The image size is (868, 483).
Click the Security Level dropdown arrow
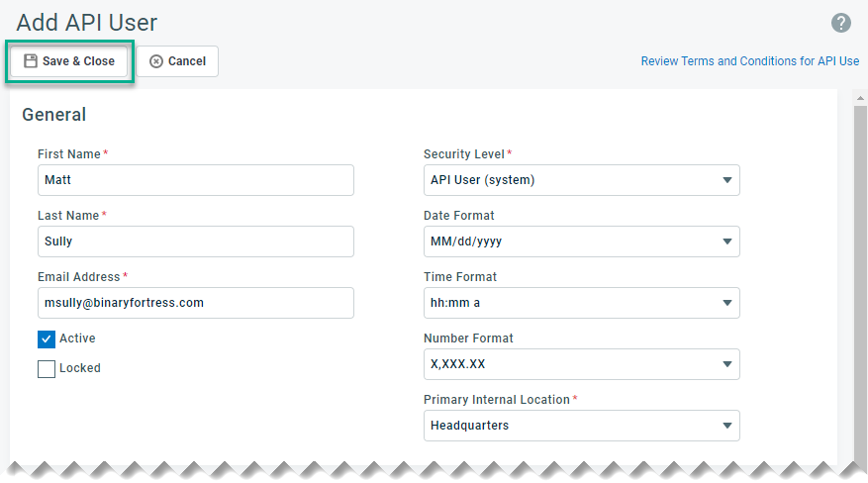[726, 180]
